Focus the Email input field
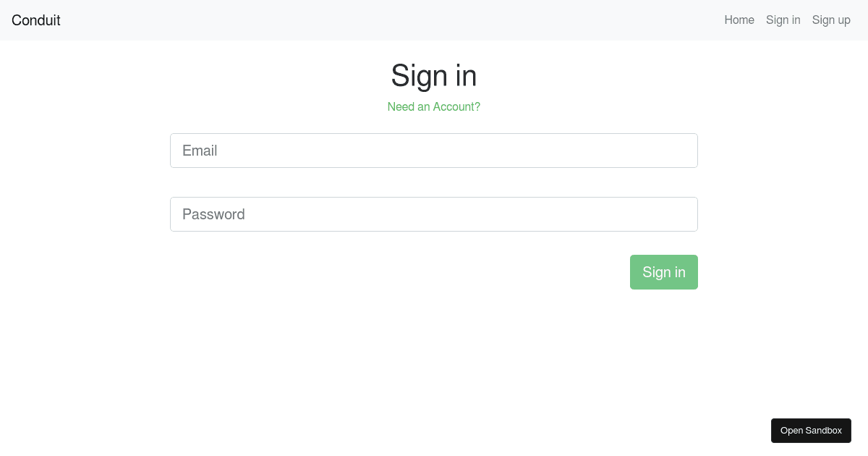868x456 pixels. coord(434,151)
